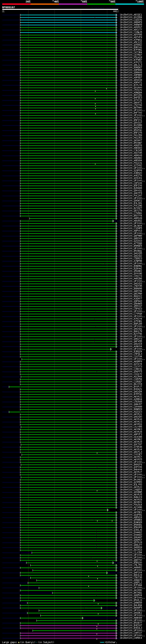Click the cyan alignment bar for UniRef100_A8IQC1
This screenshot has height=644, width=146.
tap(68, 15)
